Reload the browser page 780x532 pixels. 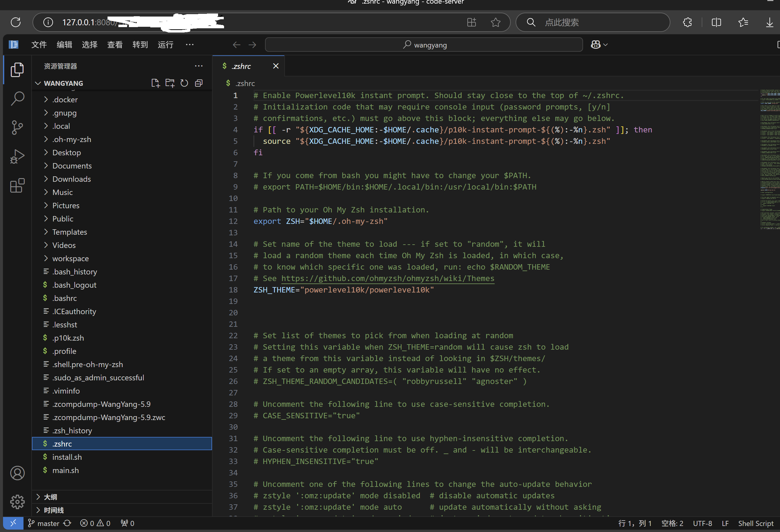[16, 22]
